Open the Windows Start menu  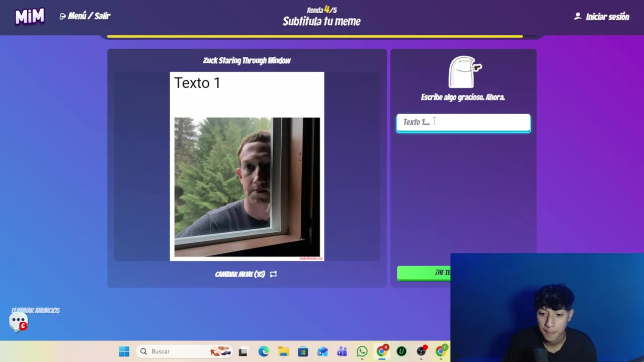pyautogui.click(x=124, y=351)
